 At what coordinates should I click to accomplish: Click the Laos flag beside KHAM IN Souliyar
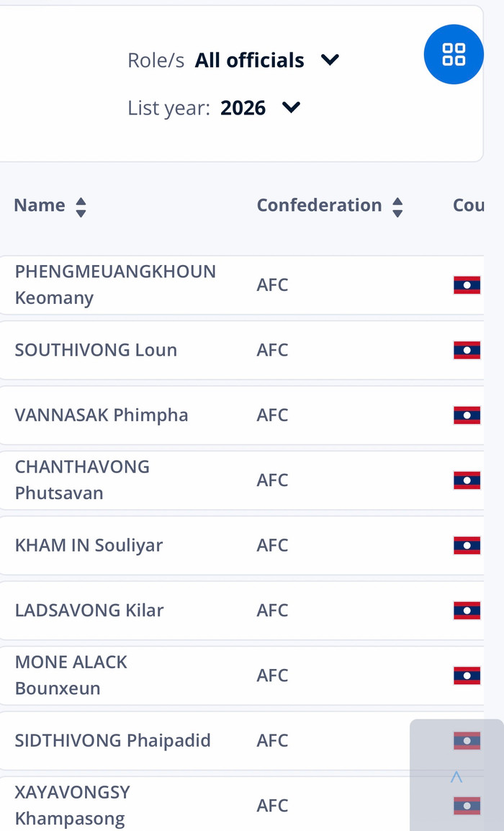point(467,546)
